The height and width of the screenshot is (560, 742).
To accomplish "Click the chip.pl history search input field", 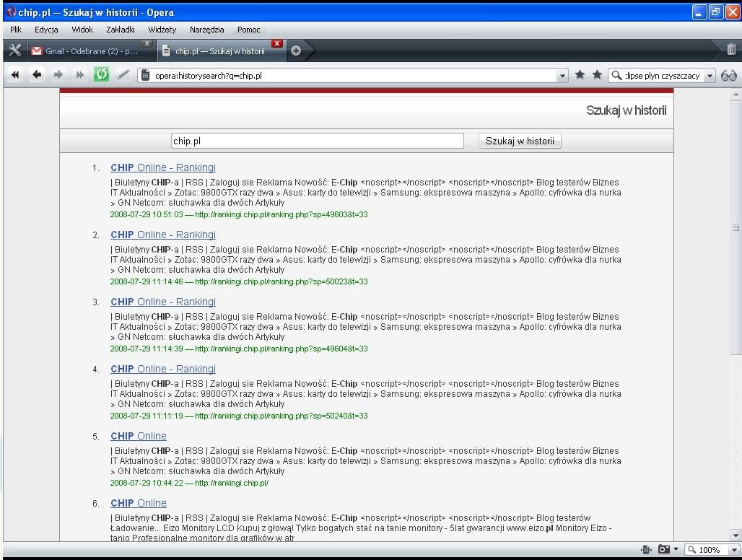I will [x=317, y=141].
